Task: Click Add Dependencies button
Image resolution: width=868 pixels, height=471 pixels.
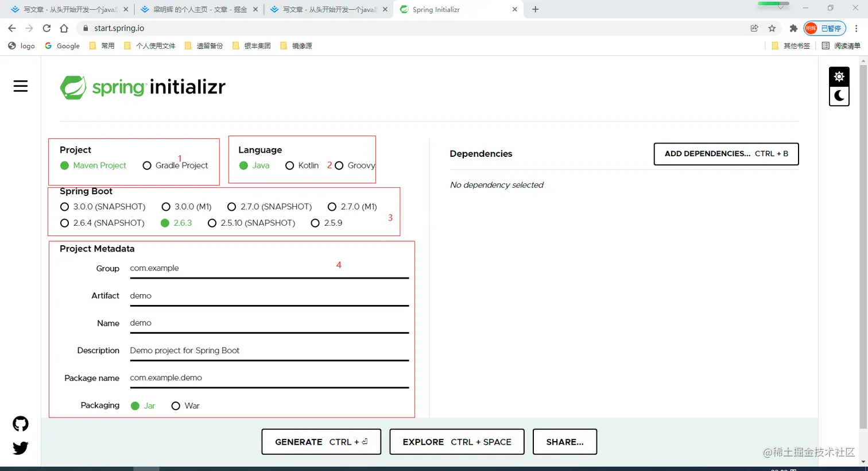Action: pos(726,154)
